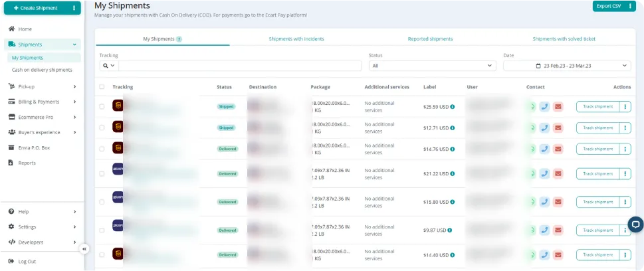
Task: Click the email icon in the $21.22 USD row
Action: click(x=558, y=173)
